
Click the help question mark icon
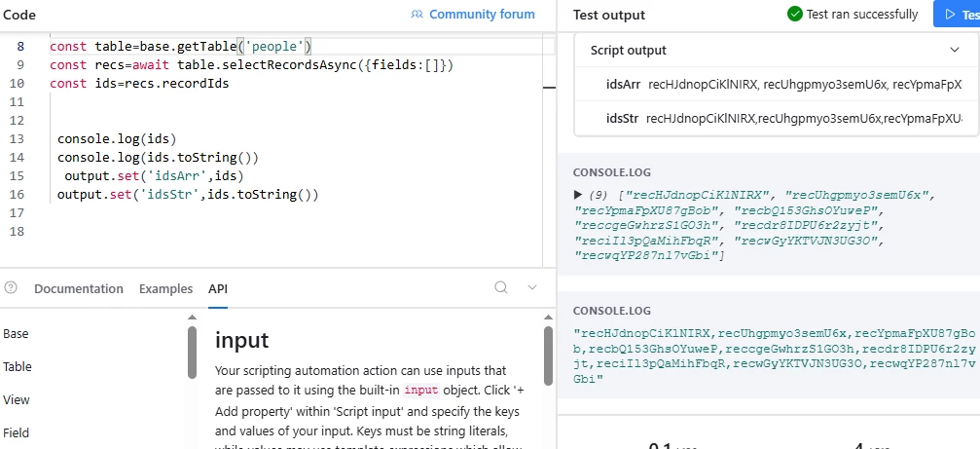(11, 287)
